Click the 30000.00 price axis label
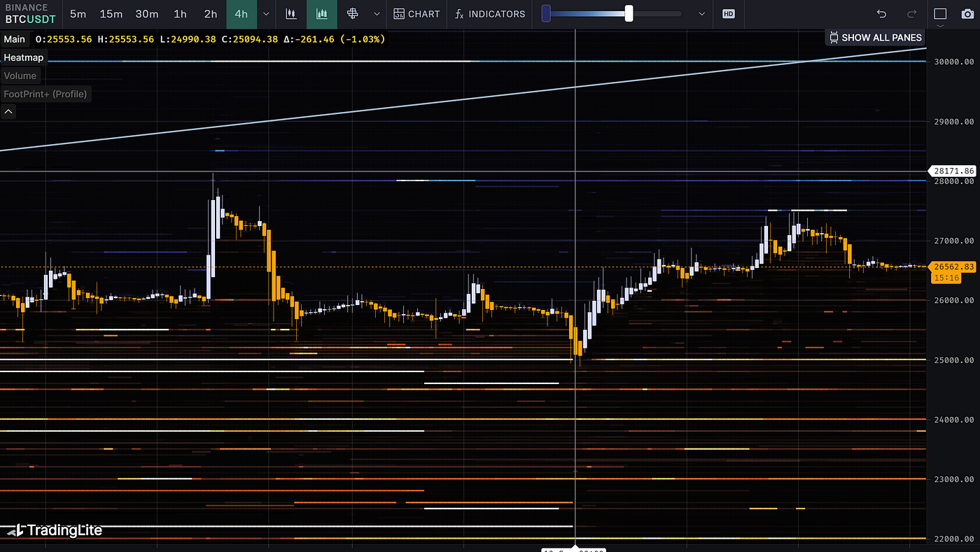980x552 pixels. point(954,62)
